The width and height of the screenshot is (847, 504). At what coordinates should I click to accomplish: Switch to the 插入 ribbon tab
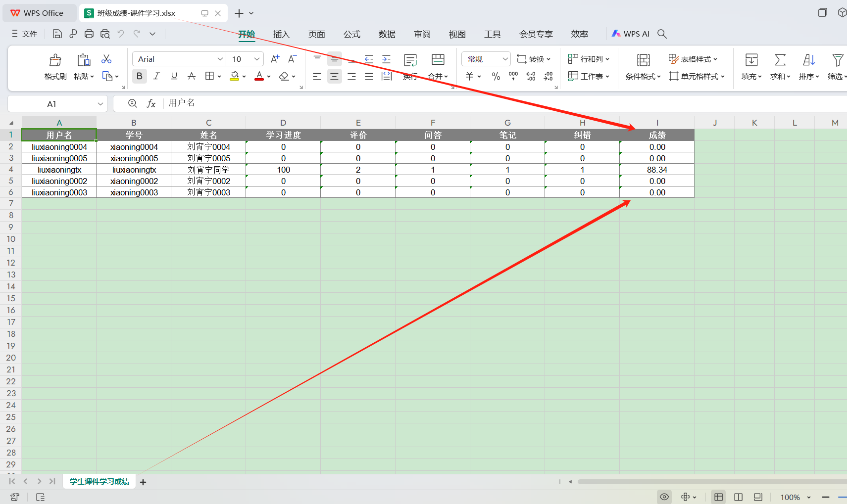point(281,34)
